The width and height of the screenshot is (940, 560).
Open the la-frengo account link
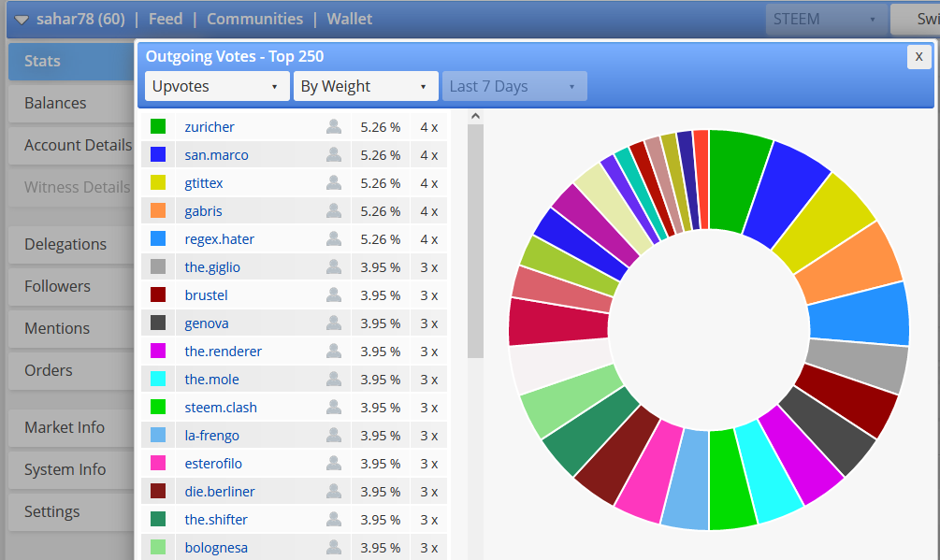click(x=211, y=436)
